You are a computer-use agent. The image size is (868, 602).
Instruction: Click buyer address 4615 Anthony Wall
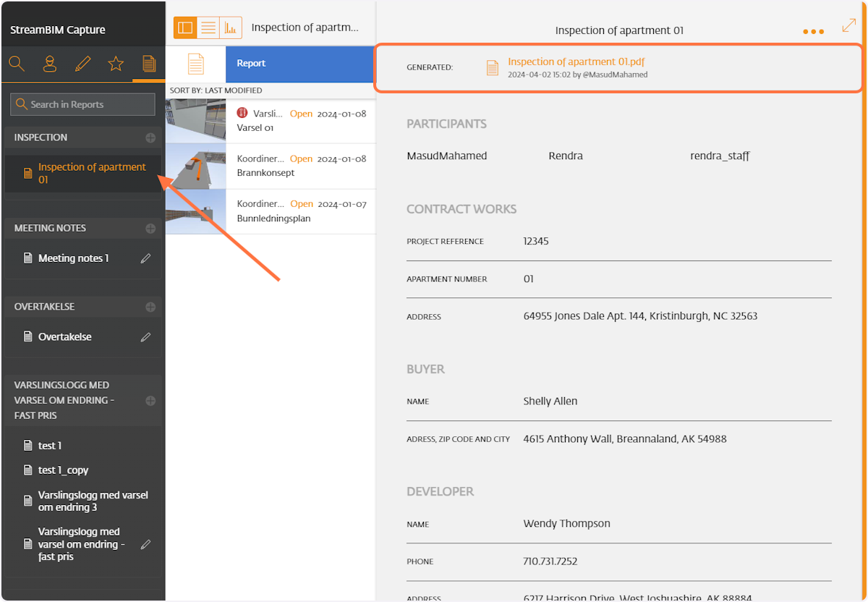(x=625, y=438)
